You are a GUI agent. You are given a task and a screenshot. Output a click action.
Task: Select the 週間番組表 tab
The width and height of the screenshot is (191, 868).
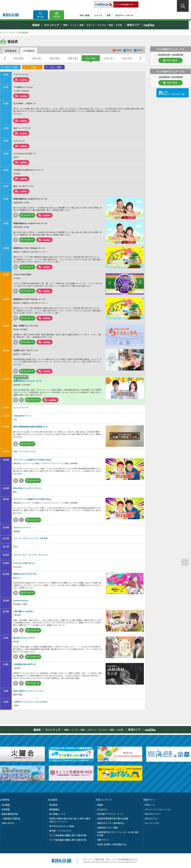(x=10, y=51)
